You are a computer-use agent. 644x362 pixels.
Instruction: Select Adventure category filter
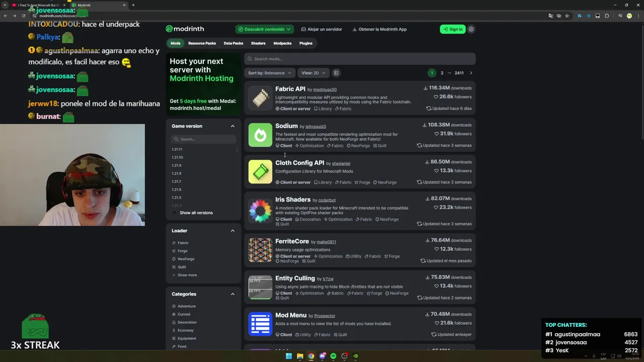pos(184,306)
